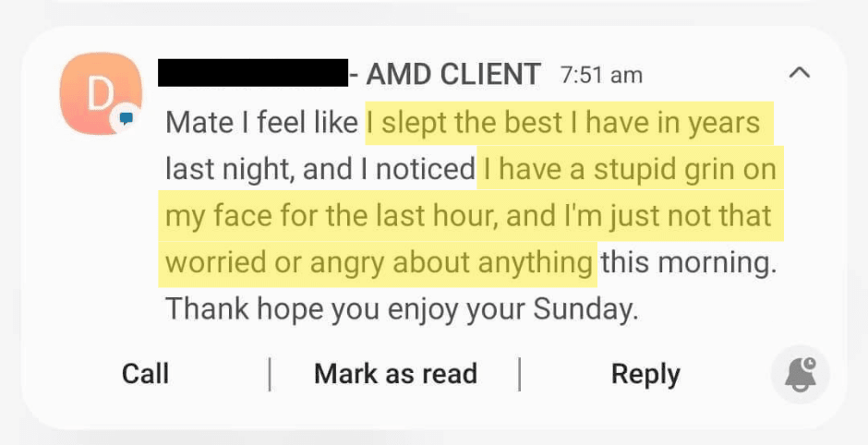Reply to the text message
Image resolution: width=868 pixels, height=445 pixels.
[645, 375]
